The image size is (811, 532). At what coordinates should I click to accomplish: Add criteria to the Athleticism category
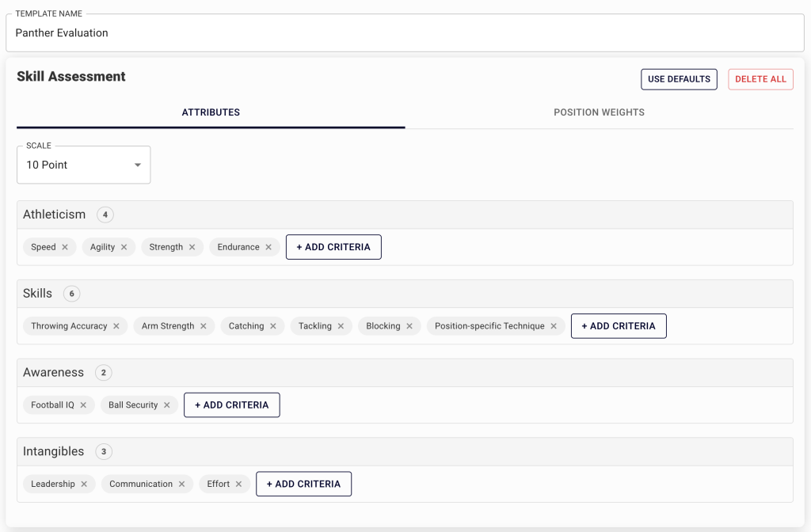333,247
